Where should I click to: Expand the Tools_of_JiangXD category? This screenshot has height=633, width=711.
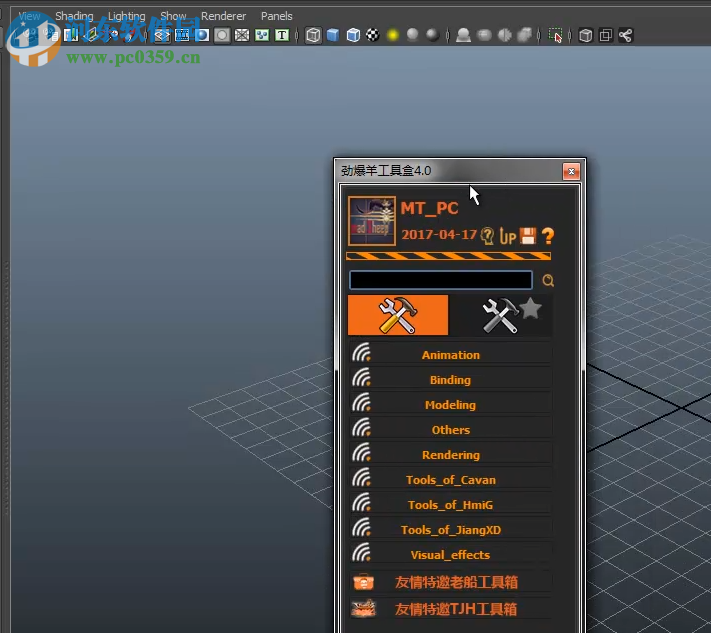(x=450, y=530)
